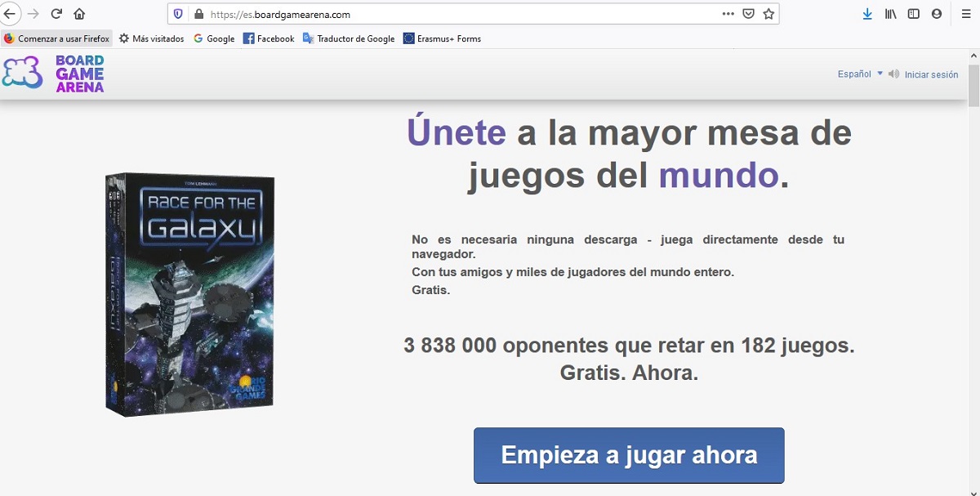Open page actions three-dot menu
This screenshot has height=496, width=980.
click(x=728, y=14)
